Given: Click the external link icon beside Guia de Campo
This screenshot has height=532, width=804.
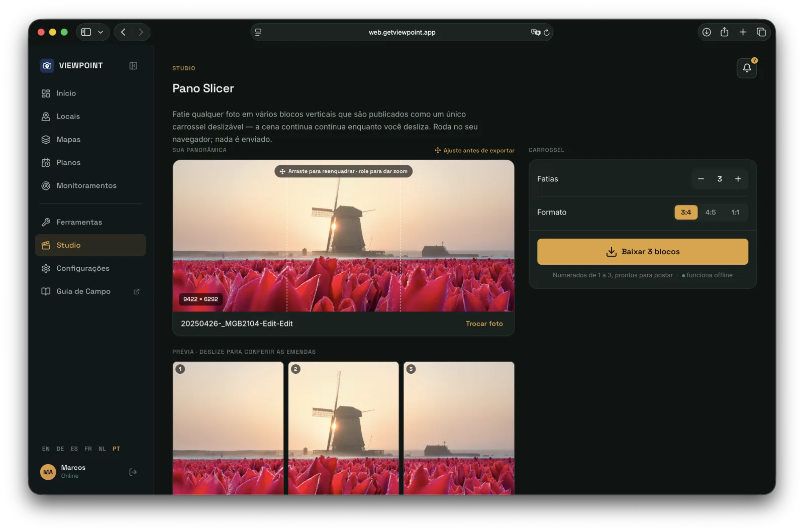Looking at the screenshot, I should (136, 291).
